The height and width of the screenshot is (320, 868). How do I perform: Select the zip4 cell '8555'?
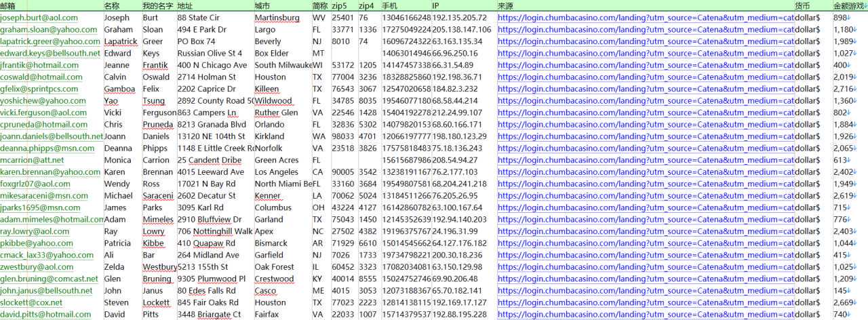pos(368,279)
